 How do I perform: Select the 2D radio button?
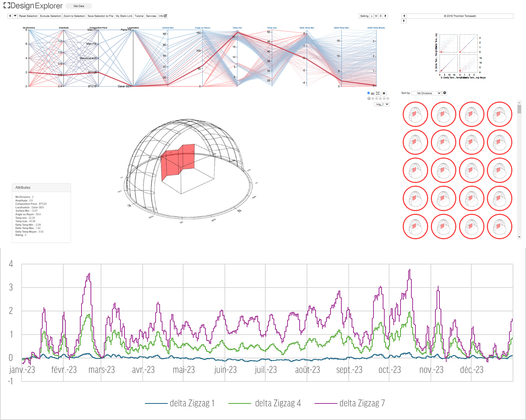[x=369, y=93]
